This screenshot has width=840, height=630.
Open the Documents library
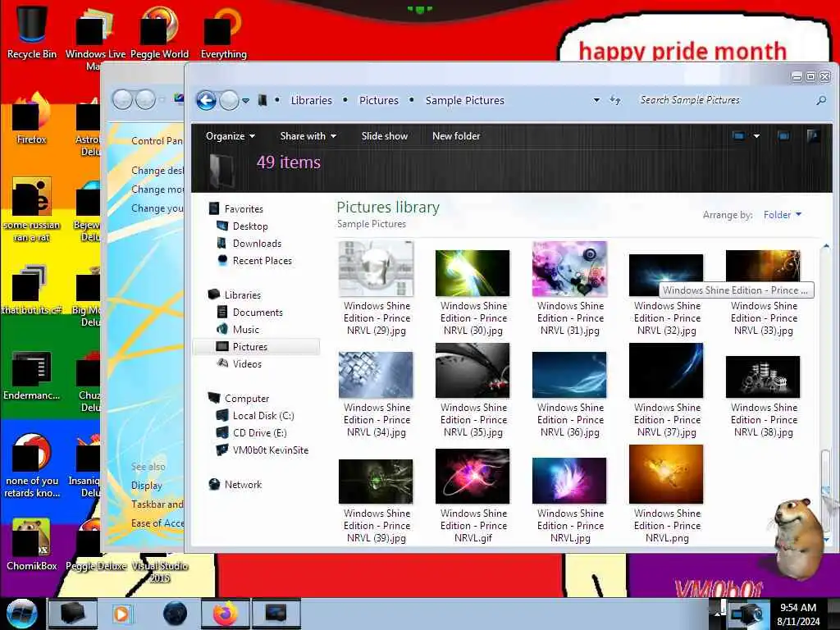pyautogui.click(x=249, y=313)
